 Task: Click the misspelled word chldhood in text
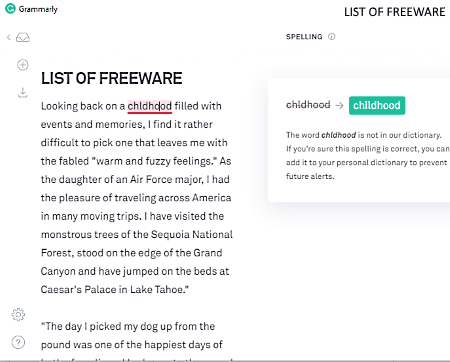coord(150,106)
